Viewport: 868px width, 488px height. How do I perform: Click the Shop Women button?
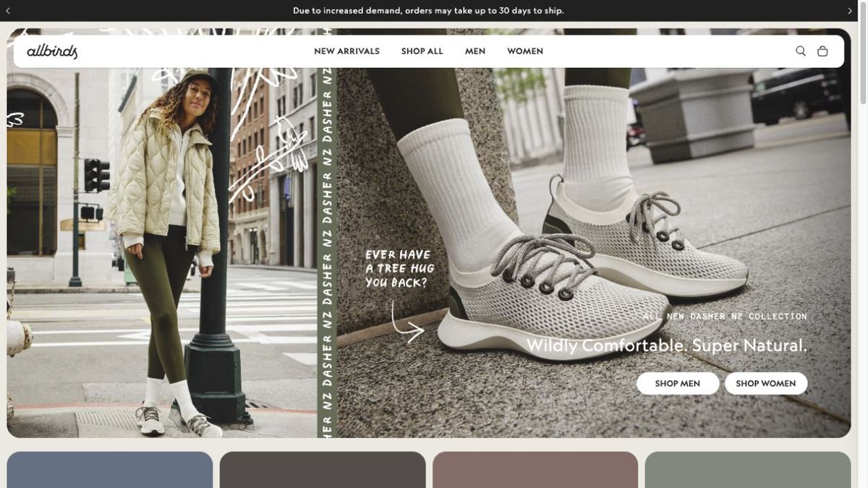pos(766,383)
